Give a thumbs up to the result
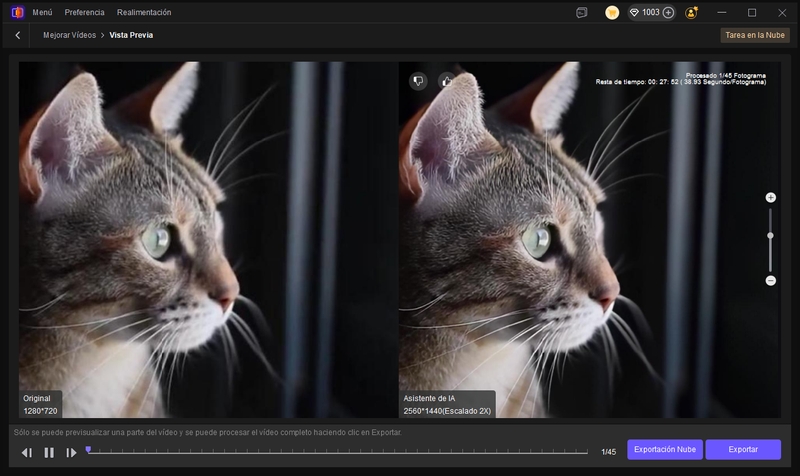The image size is (800, 476). pos(446,81)
